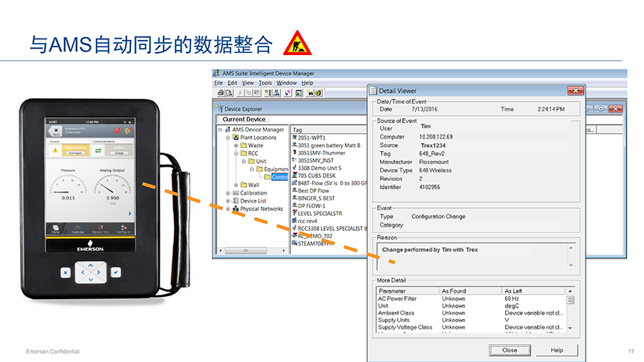644x362 pixels.
Task: Select the Device List tree item
Action: pos(253,201)
